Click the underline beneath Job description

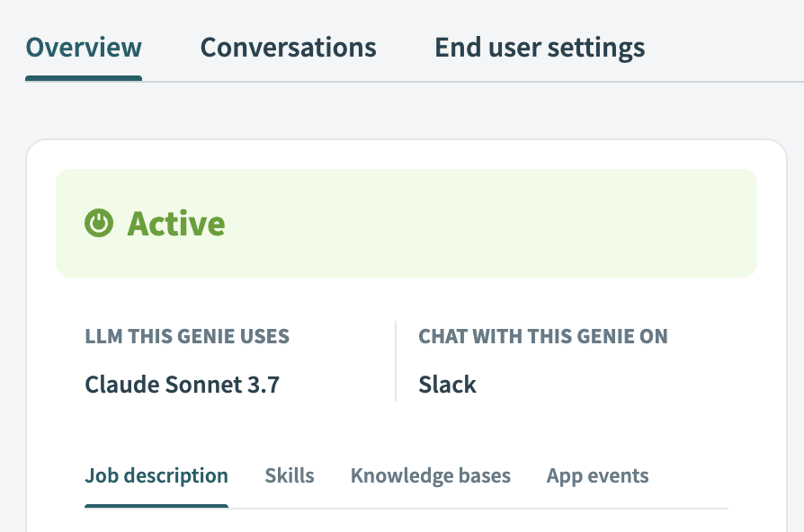click(156, 506)
